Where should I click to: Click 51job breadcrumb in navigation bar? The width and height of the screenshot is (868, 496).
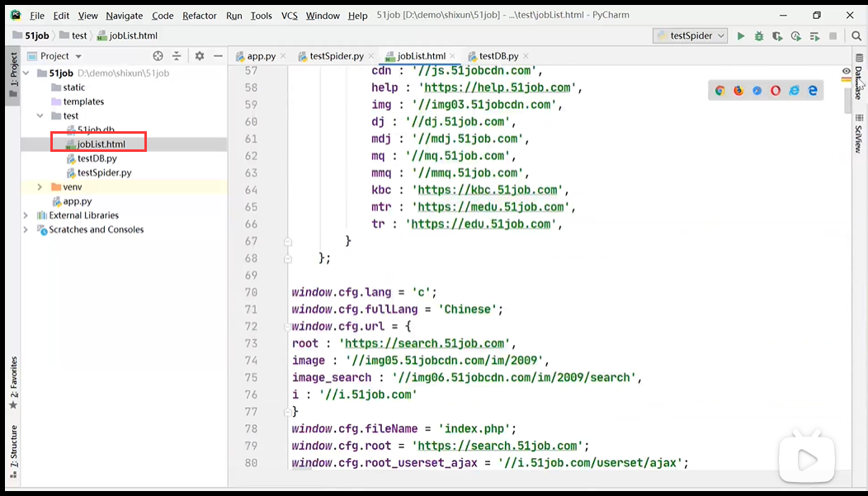pos(31,36)
